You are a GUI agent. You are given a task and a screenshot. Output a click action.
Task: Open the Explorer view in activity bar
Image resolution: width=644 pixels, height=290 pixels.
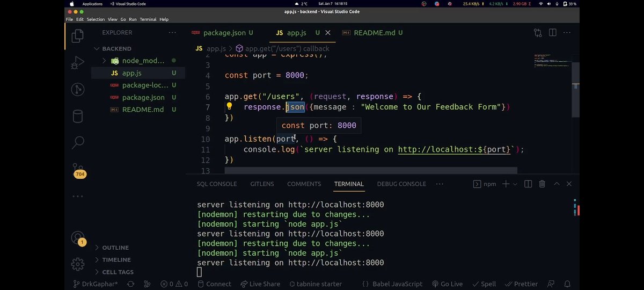click(78, 35)
